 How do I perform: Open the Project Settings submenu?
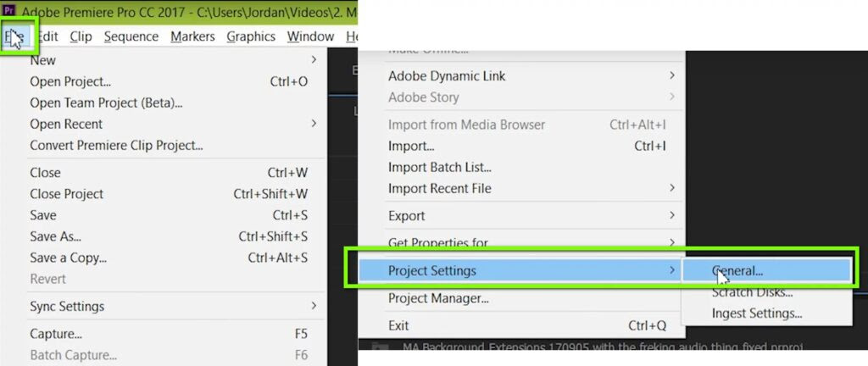521,271
